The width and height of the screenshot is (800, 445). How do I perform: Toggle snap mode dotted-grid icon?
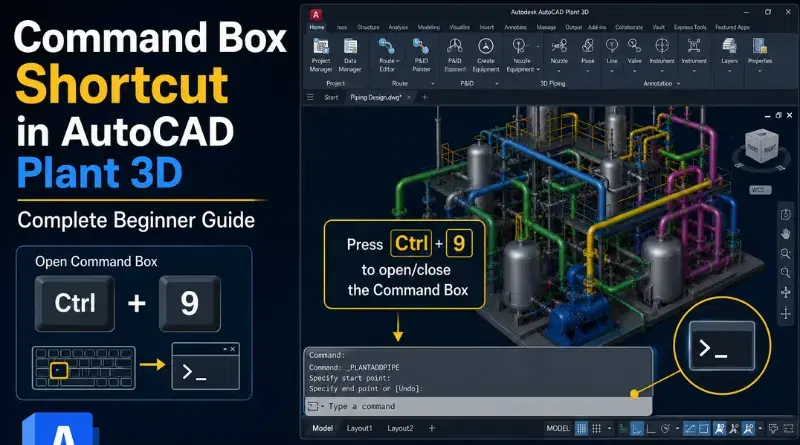coord(596,429)
